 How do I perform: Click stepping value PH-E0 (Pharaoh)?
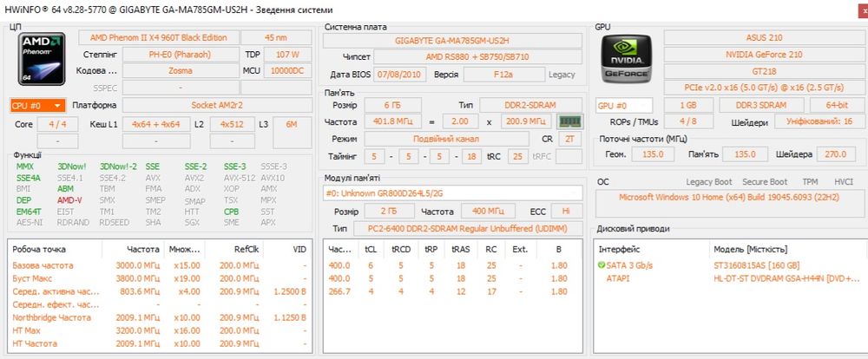pyautogui.click(x=180, y=55)
